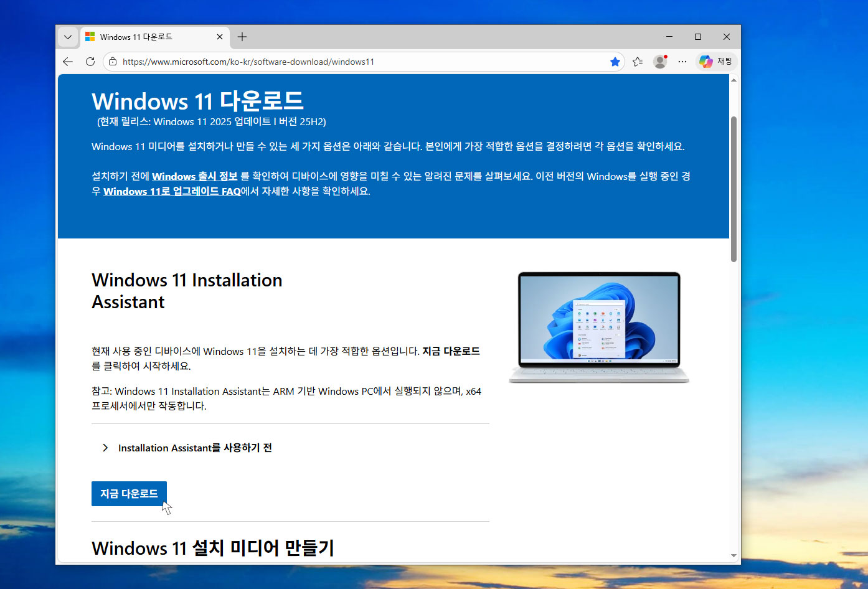Open the profile avatar menu
Screen dimensions: 868x589
click(x=660, y=62)
